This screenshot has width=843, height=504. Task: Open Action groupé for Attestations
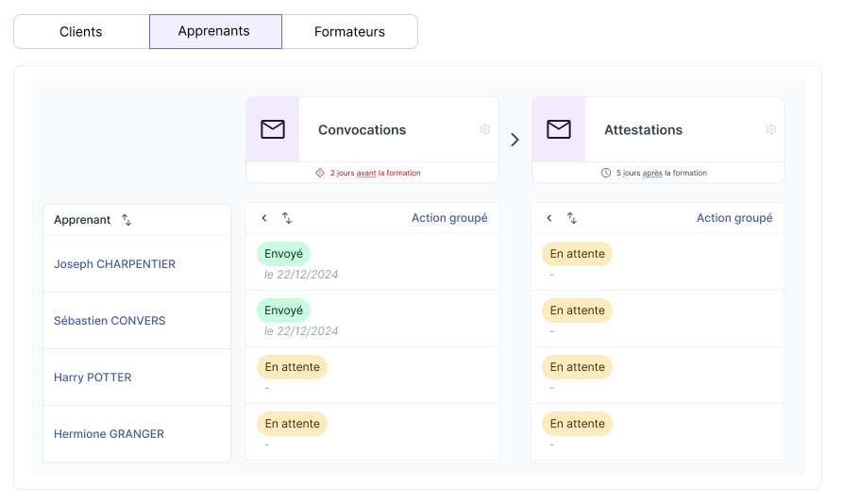[x=734, y=218]
